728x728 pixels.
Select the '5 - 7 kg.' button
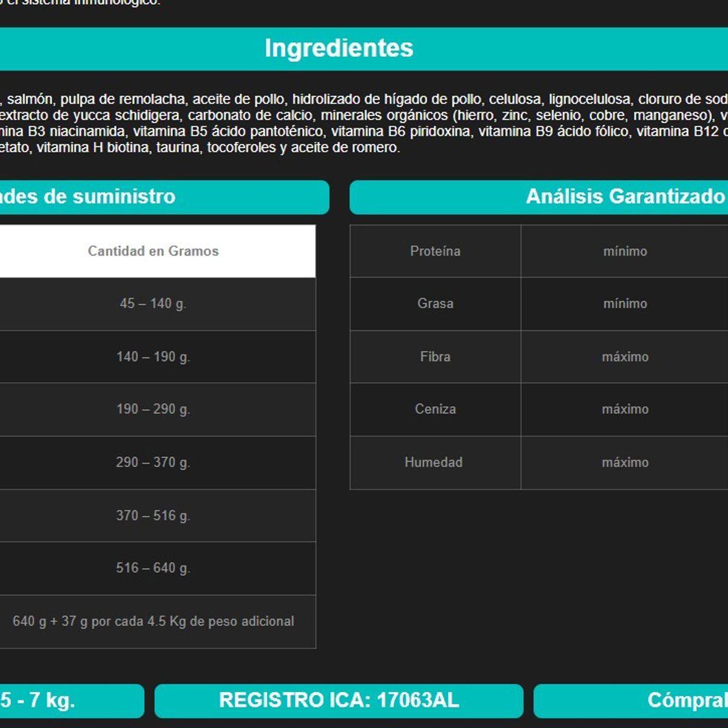38,700
